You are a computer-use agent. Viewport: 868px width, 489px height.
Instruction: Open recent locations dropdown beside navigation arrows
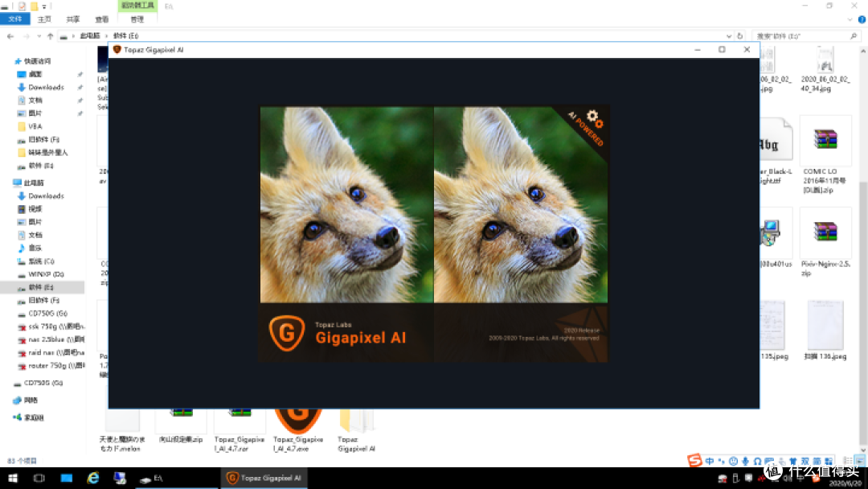click(x=39, y=36)
